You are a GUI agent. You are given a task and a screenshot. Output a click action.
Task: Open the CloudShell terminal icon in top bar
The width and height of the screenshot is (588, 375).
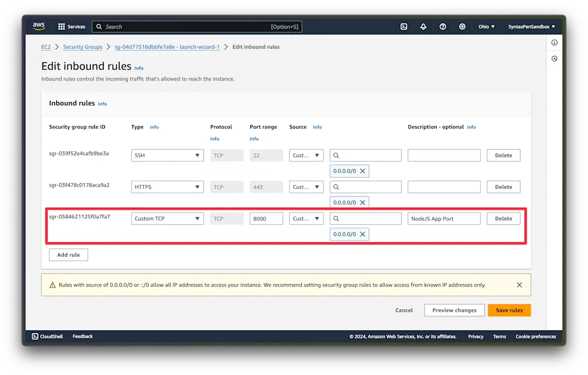pos(403,26)
